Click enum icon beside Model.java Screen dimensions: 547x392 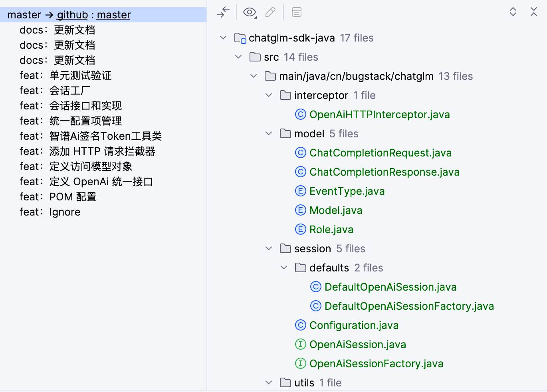pos(301,210)
